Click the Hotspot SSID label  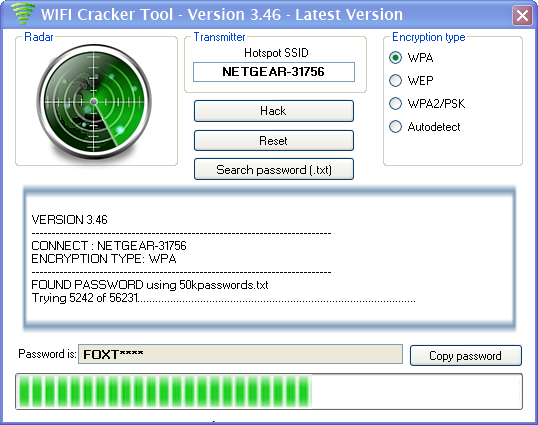pos(276,53)
